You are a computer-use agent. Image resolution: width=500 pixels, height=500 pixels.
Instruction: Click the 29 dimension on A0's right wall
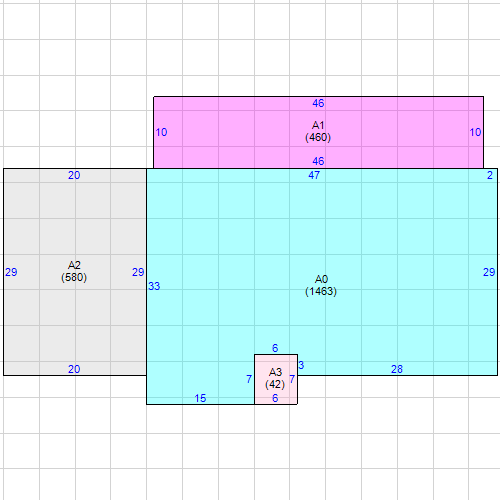(489, 272)
